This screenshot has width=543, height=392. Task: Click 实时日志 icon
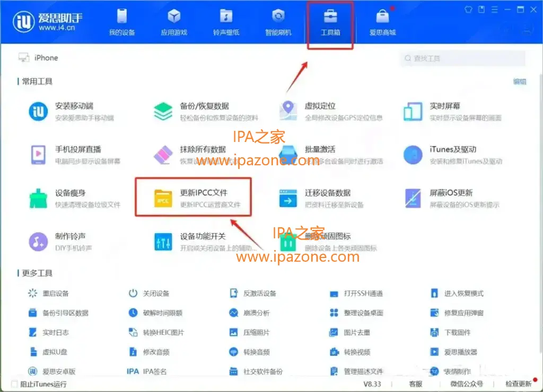pos(32,332)
